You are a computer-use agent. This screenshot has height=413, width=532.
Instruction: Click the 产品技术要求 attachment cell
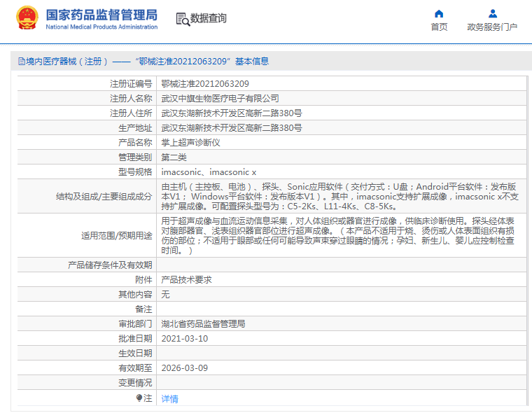click(186, 279)
